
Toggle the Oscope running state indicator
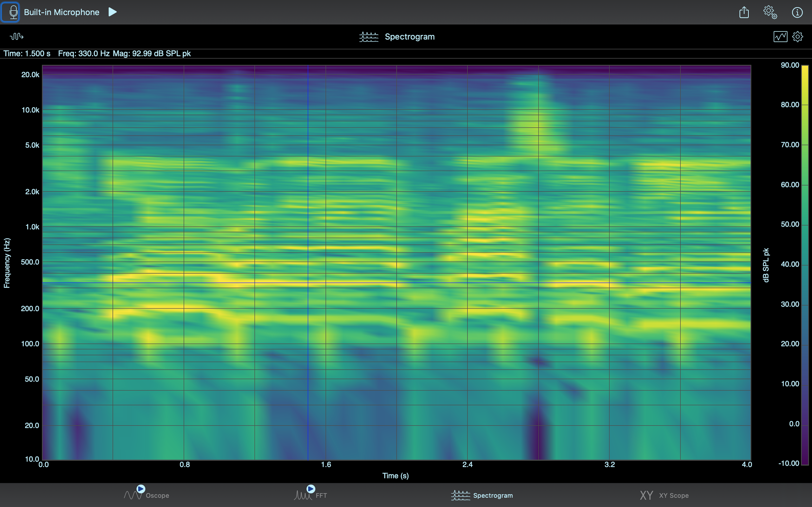click(x=141, y=489)
